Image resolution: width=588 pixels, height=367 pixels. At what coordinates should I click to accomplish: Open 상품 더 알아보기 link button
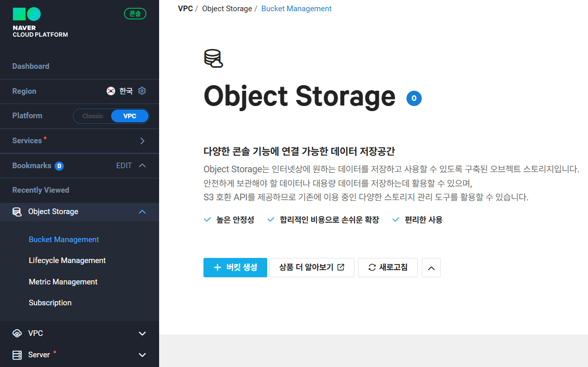(x=312, y=268)
